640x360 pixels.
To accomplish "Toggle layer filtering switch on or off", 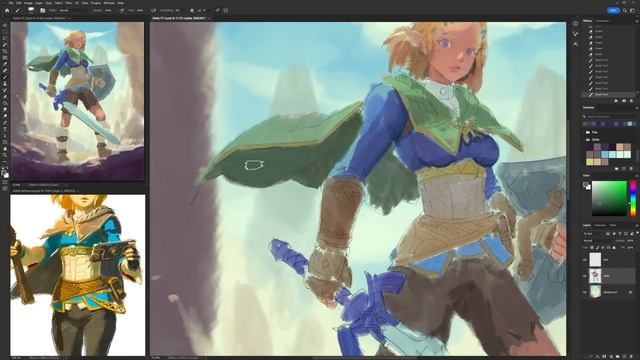I will 638,232.
